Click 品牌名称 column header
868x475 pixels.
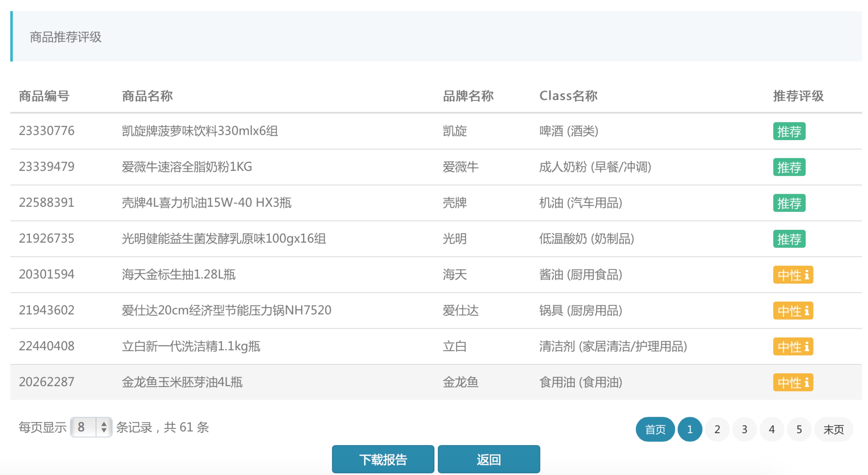point(468,96)
